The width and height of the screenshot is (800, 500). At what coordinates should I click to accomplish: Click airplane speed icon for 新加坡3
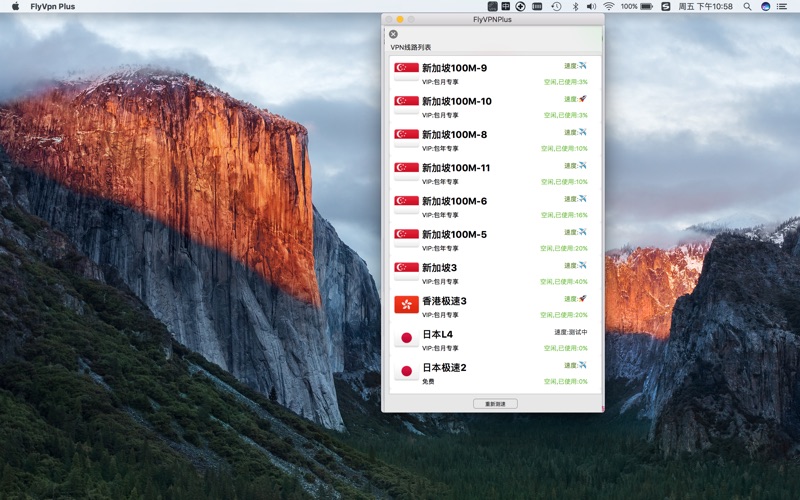tap(583, 265)
